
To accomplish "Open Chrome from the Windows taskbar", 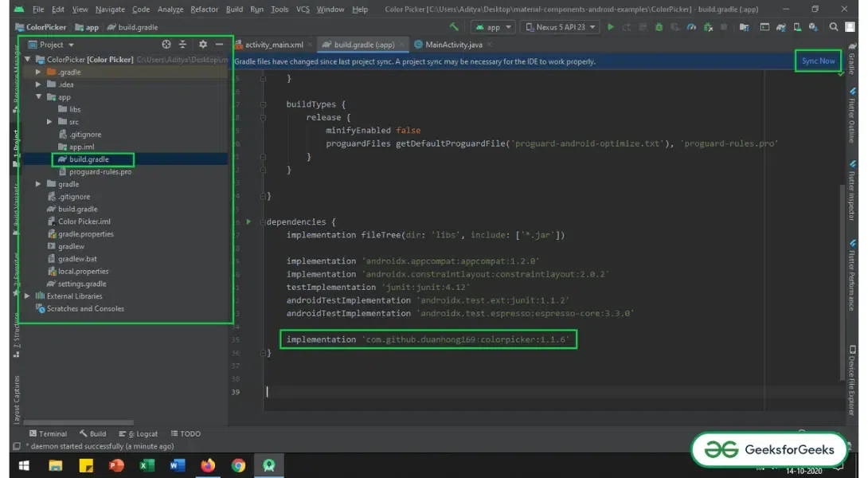I will pos(238,465).
